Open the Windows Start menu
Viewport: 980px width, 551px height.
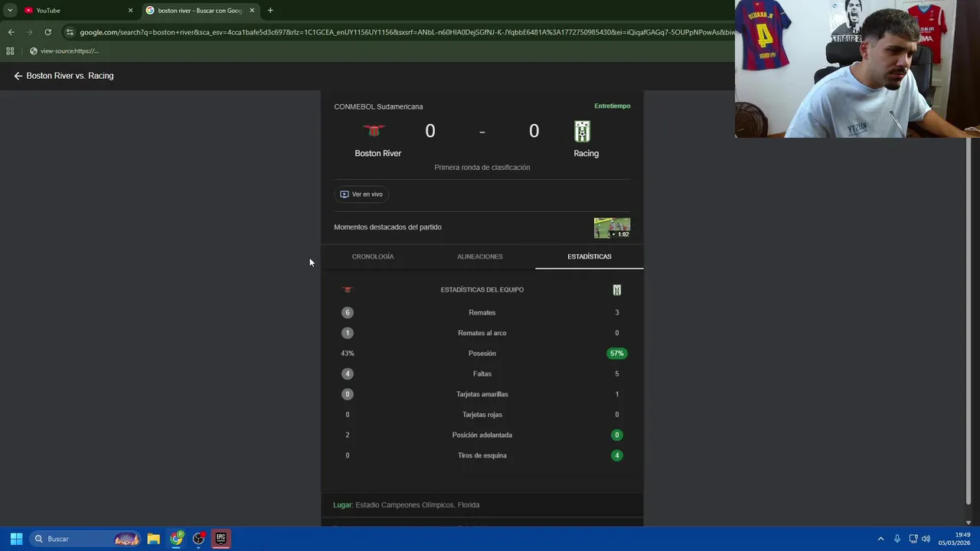[x=16, y=539]
